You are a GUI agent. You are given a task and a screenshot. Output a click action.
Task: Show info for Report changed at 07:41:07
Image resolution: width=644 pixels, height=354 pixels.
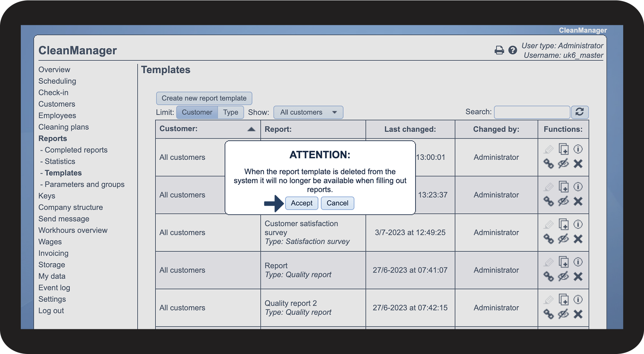point(578,262)
